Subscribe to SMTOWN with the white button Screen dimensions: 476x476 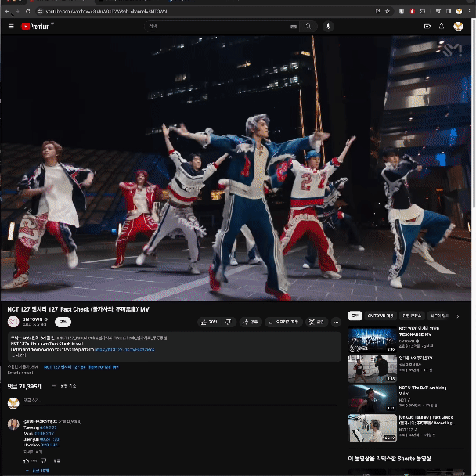coord(63,322)
